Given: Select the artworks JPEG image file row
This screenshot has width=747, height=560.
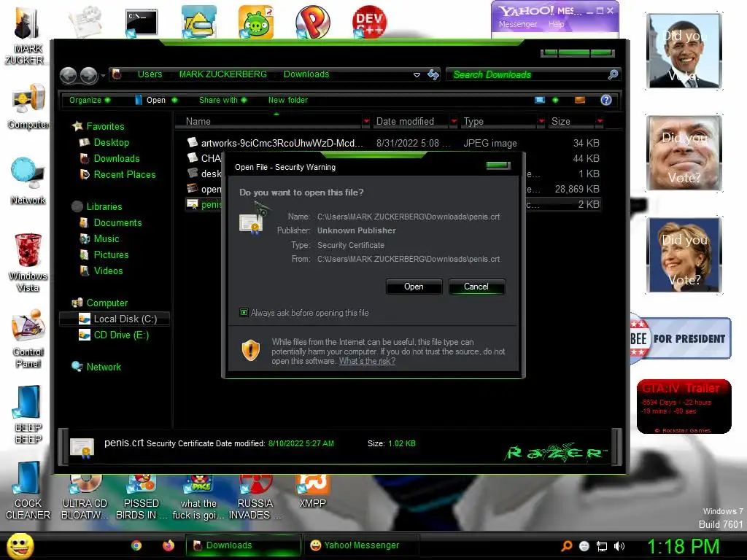Looking at the screenshot, I should [x=393, y=143].
